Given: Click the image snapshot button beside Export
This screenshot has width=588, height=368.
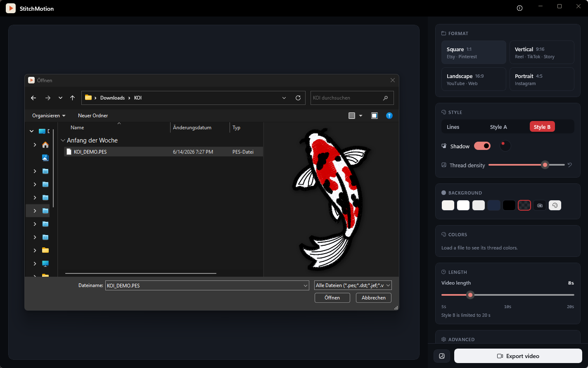Looking at the screenshot, I should click(x=442, y=356).
